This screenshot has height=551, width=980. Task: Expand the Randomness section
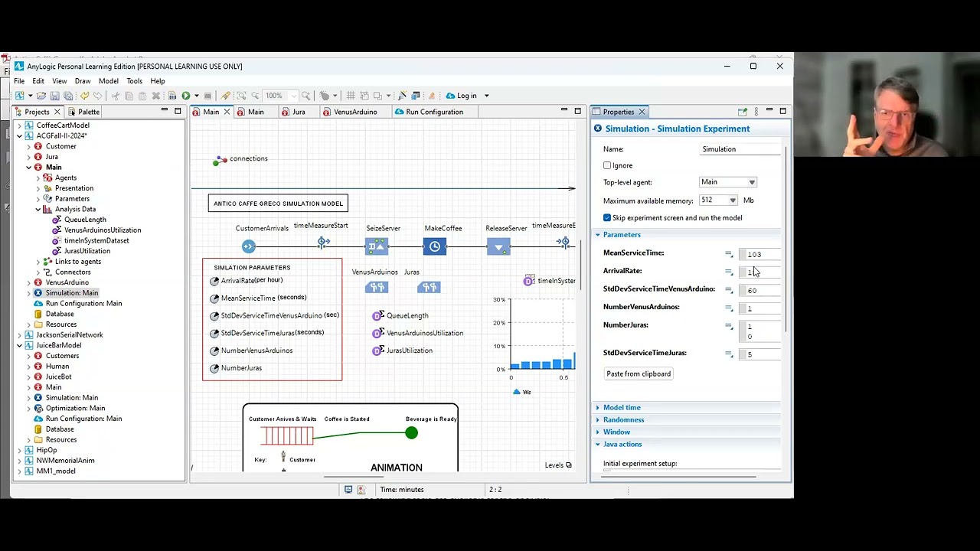(598, 420)
